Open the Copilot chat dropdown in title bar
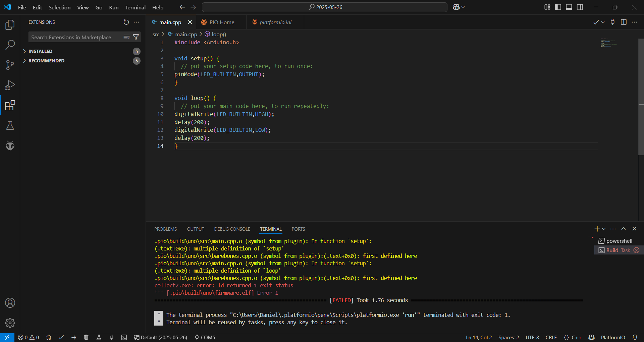 point(463,7)
